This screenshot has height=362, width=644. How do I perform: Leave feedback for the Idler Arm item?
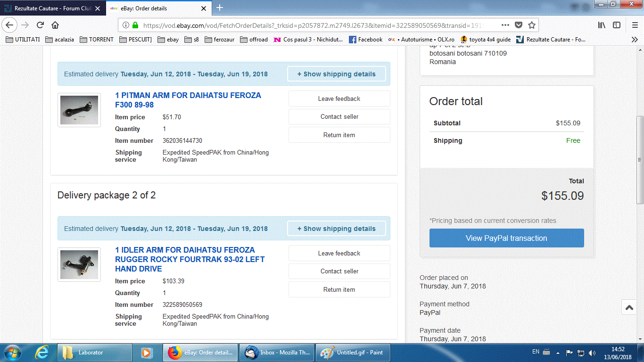click(339, 253)
